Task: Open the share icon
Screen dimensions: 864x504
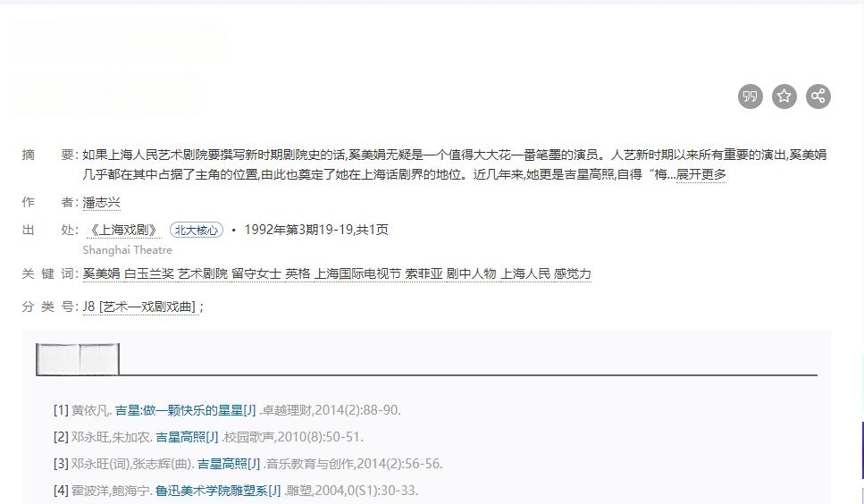Action: (x=818, y=97)
